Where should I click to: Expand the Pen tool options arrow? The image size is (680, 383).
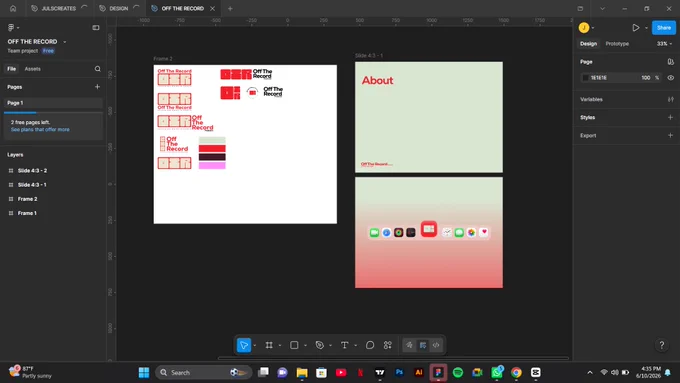pos(330,346)
